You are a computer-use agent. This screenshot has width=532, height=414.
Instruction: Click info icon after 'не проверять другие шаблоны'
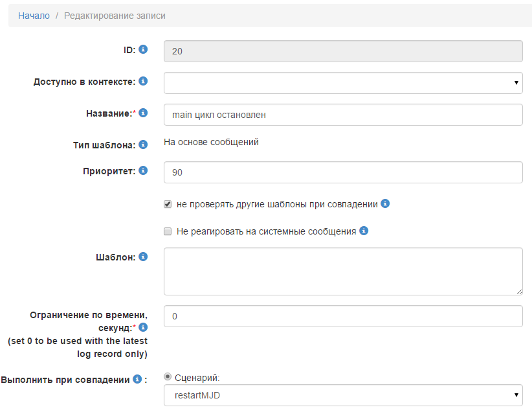pos(385,203)
